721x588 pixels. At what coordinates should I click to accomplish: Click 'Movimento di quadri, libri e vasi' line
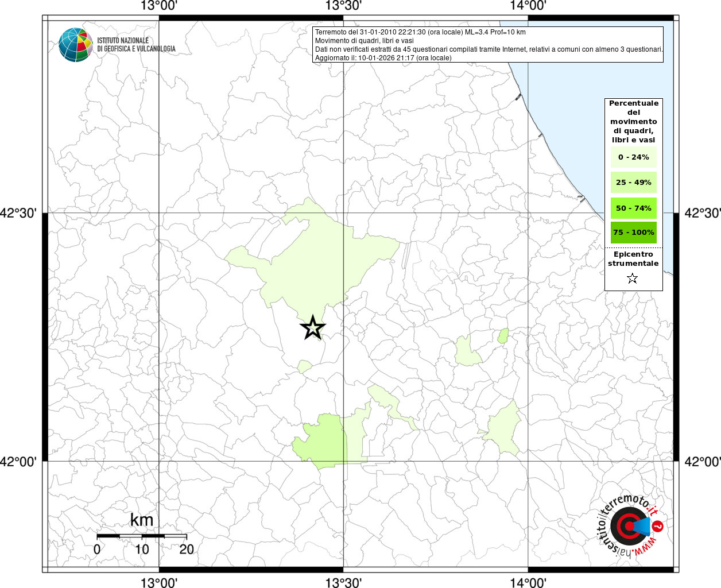click(364, 41)
